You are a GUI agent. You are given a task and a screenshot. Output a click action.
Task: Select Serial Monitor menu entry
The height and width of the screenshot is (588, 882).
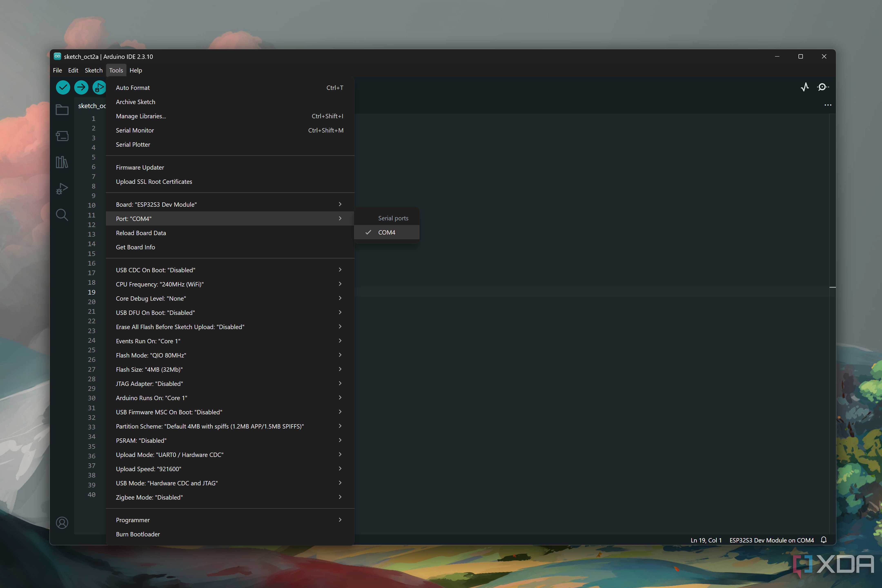(x=230, y=130)
